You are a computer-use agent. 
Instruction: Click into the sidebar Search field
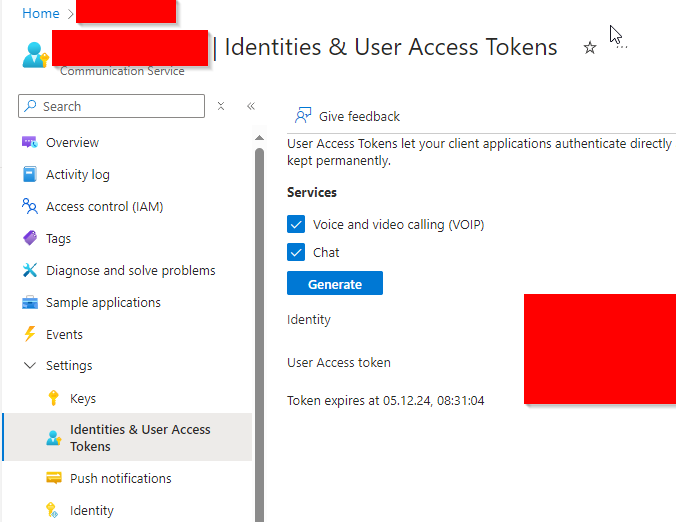(111, 106)
